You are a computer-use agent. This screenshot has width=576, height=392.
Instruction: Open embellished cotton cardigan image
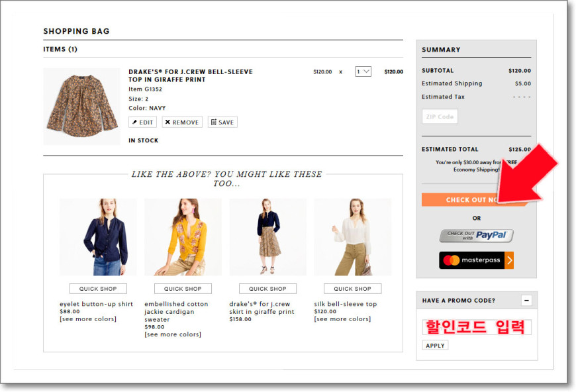pos(183,237)
